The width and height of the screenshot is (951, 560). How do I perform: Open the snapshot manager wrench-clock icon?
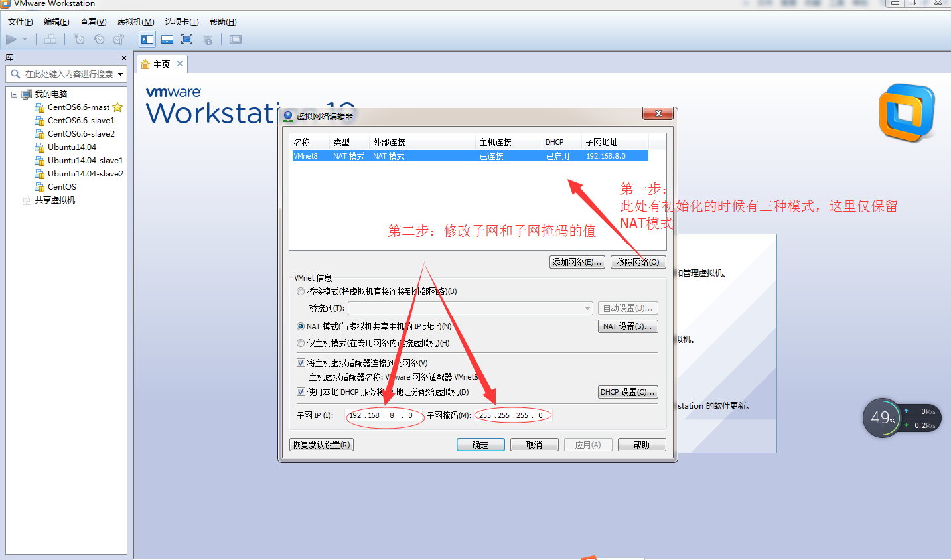pos(119,39)
